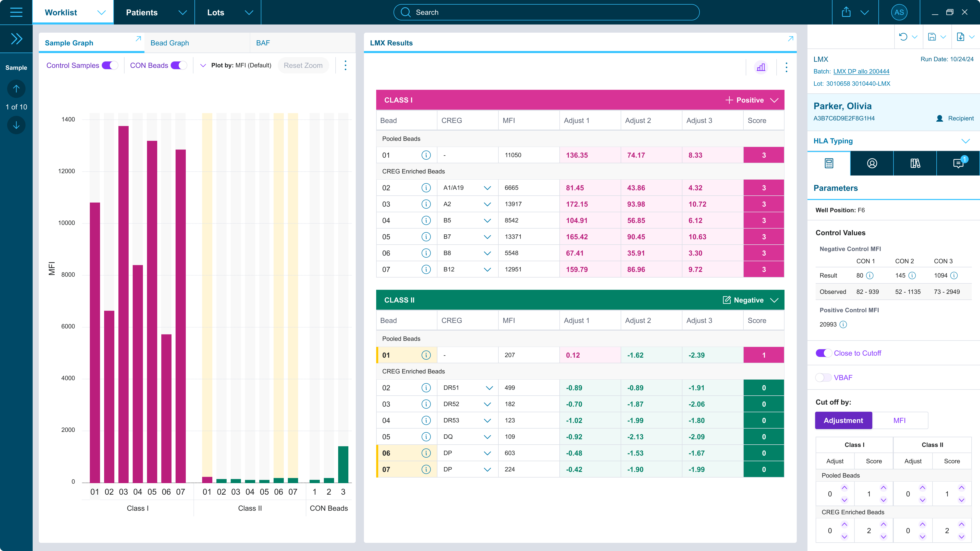Viewport: 980px width, 551px height.
Task: Switch to the Bead Graph tab
Action: (x=170, y=43)
